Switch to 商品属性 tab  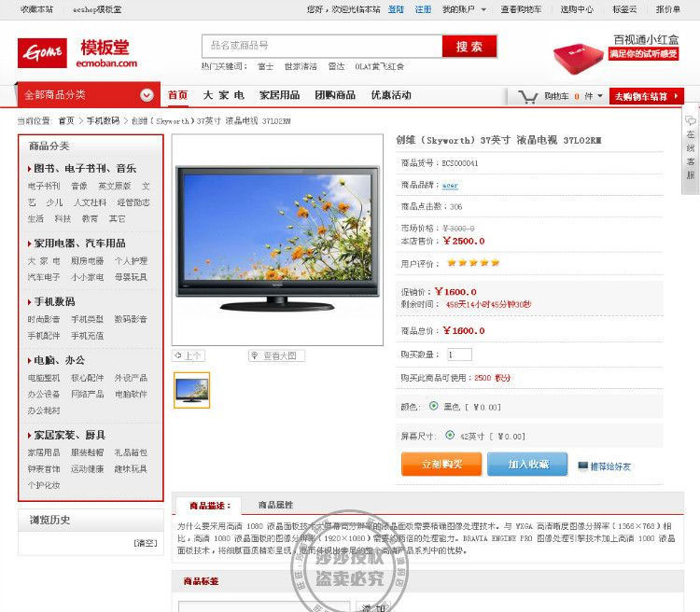276,505
